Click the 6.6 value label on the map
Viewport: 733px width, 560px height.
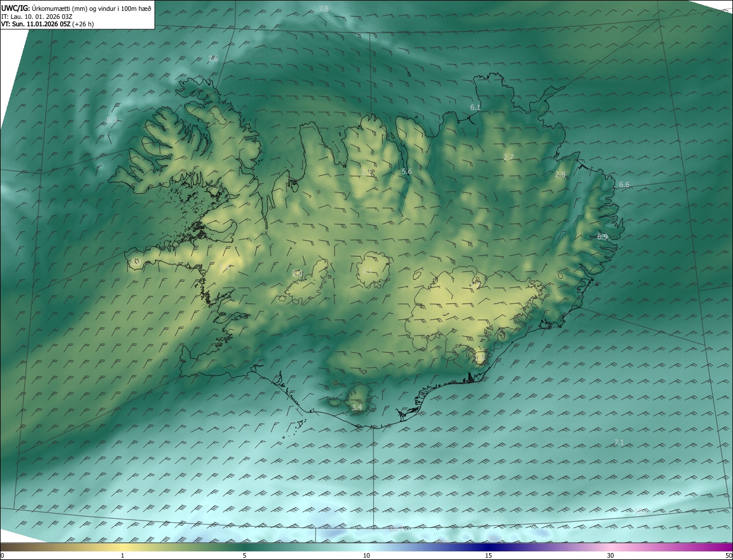click(x=624, y=184)
